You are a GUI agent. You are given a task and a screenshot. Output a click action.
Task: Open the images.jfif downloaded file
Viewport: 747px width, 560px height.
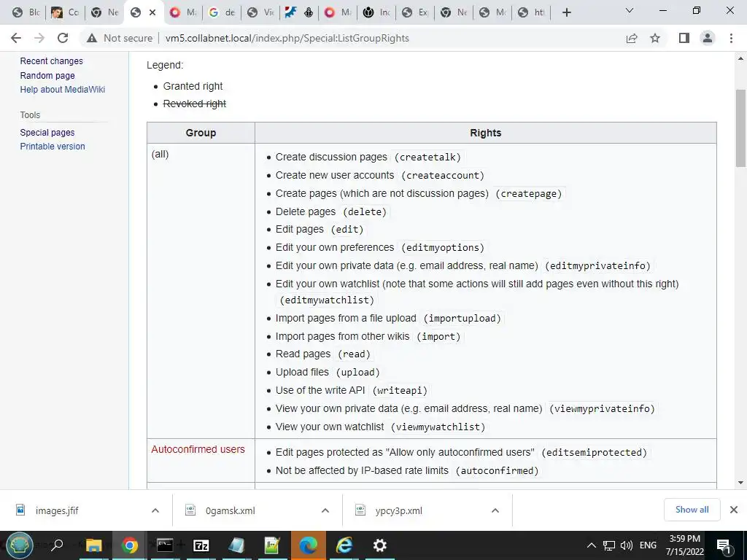(x=57, y=510)
